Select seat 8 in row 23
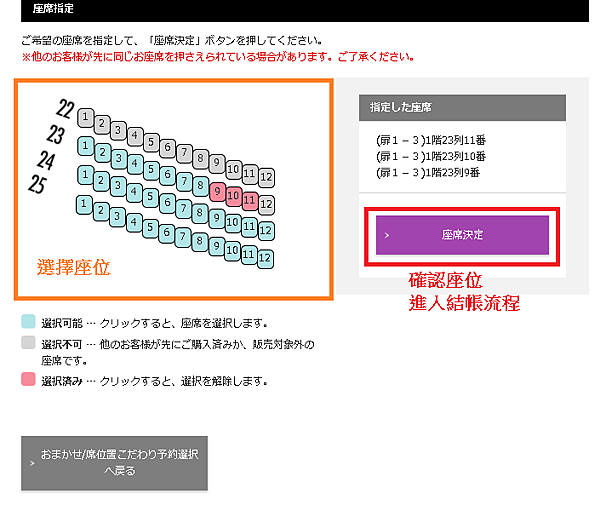The width and height of the screenshot is (600, 505). click(x=201, y=187)
